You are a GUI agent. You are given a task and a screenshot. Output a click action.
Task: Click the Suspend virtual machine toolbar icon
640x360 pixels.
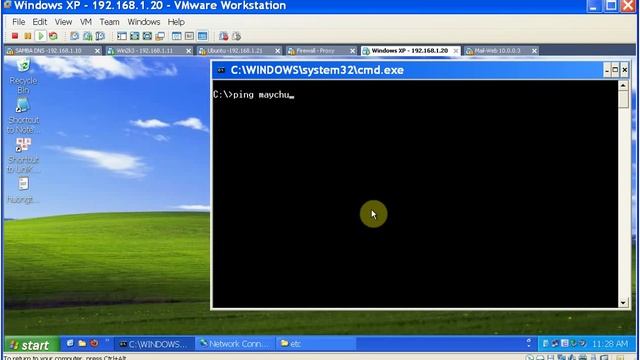coord(28,36)
